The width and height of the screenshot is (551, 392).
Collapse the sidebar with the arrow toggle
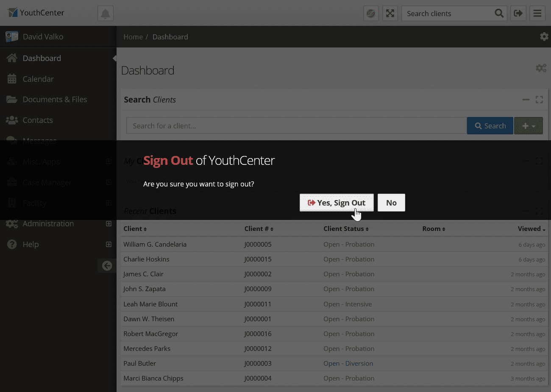coord(107,266)
